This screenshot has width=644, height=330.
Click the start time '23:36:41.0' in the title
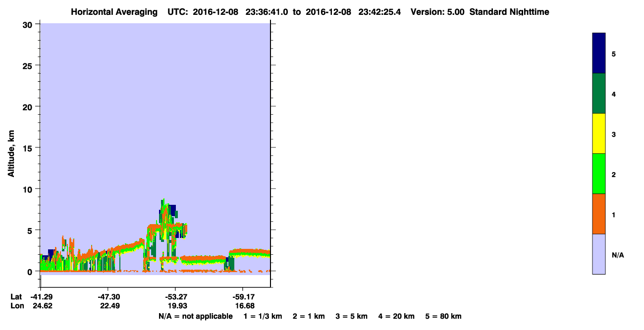pos(268,12)
